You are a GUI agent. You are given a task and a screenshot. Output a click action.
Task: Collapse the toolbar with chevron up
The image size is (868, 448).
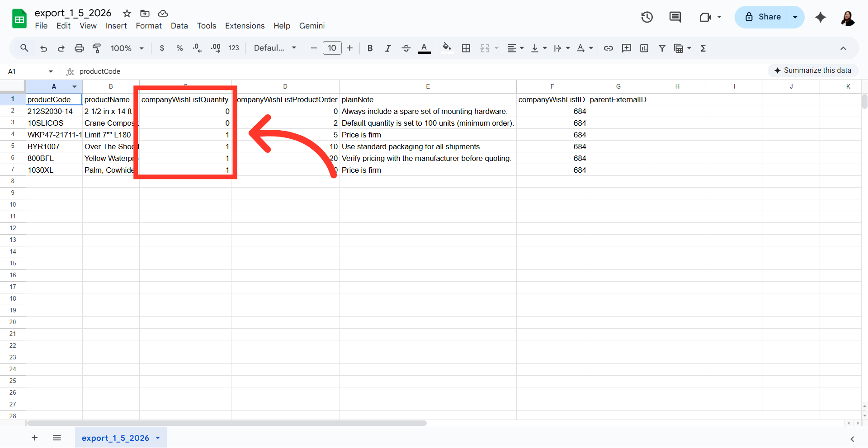(843, 48)
